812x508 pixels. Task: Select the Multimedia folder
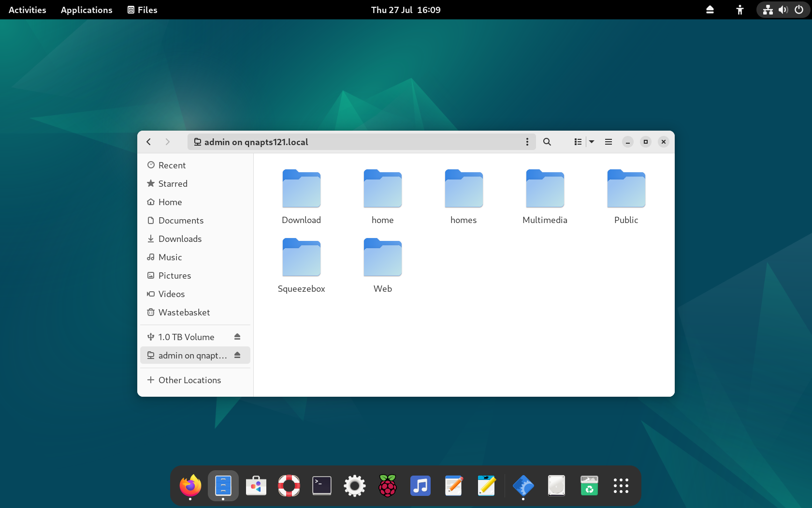(x=545, y=197)
